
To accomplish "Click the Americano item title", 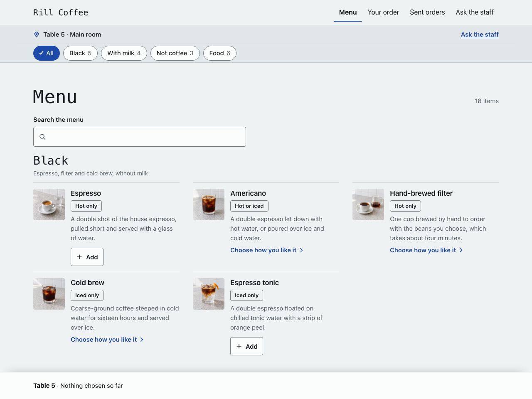I will tap(248, 193).
